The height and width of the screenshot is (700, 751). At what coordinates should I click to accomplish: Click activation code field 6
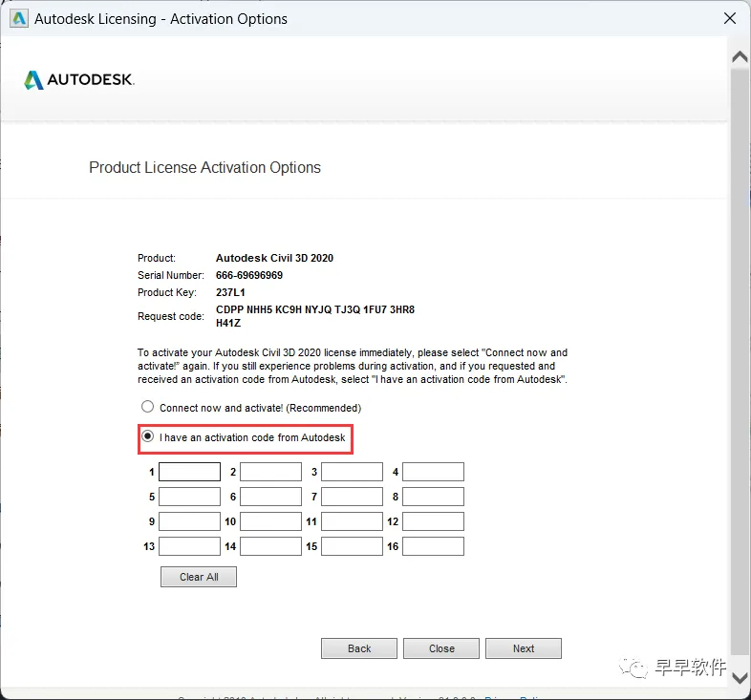coord(270,497)
